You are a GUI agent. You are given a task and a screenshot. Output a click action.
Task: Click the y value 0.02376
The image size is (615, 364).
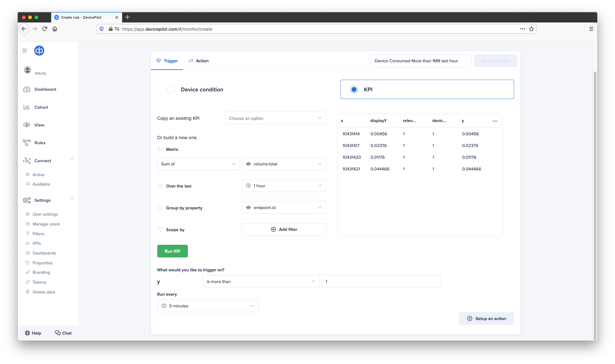point(470,145)
